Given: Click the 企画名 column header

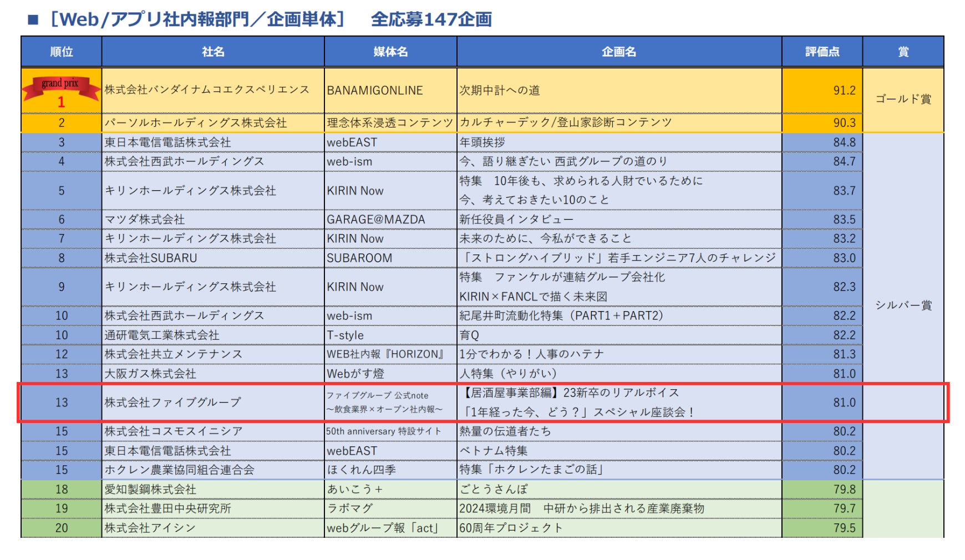Looking at the screenshot, I should [619, 52].
